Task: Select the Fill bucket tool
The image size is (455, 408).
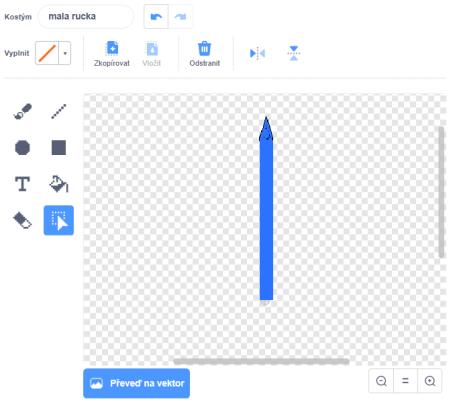Action: (59, 184)
